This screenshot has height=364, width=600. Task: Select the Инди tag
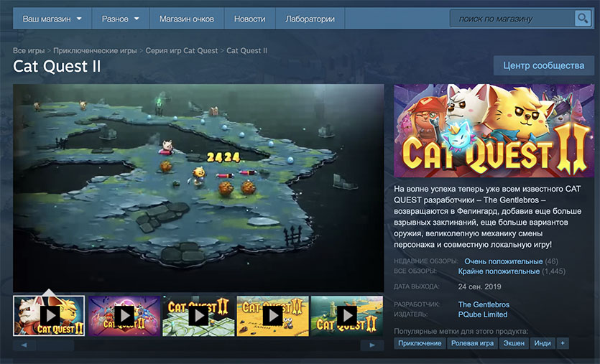[543, 343]
